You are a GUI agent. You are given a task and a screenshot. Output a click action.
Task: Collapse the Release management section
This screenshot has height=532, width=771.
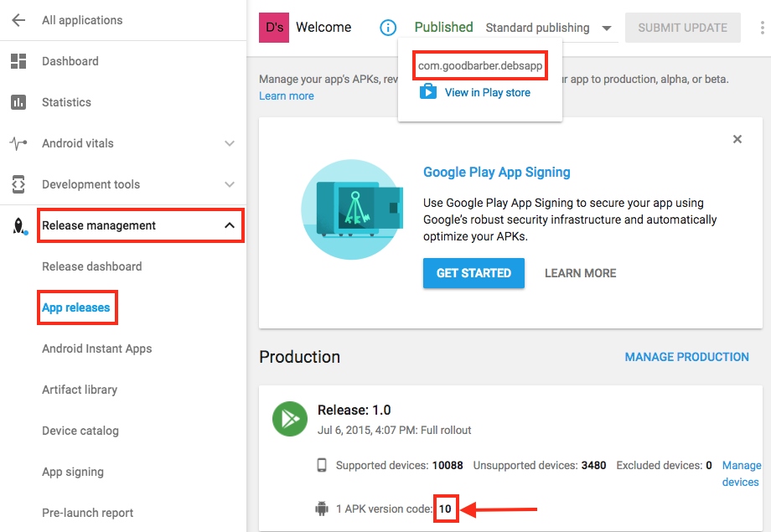(229, 225)
